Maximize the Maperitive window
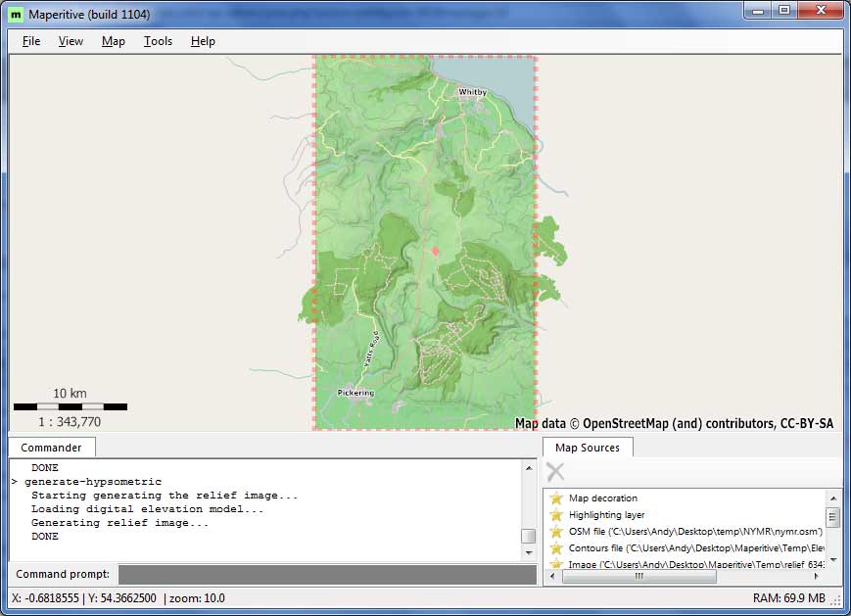851x616 pixels. pyautogui.click(x=784, y=11)
